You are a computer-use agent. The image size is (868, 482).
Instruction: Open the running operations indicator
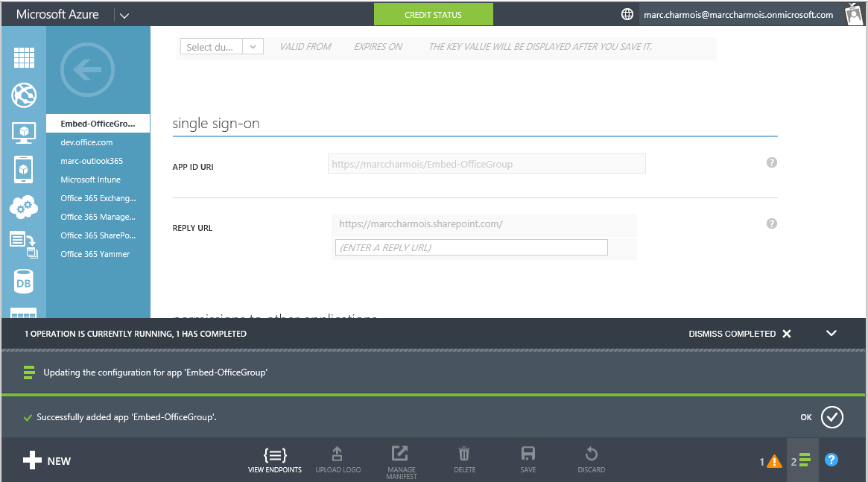tap(801, 460)
